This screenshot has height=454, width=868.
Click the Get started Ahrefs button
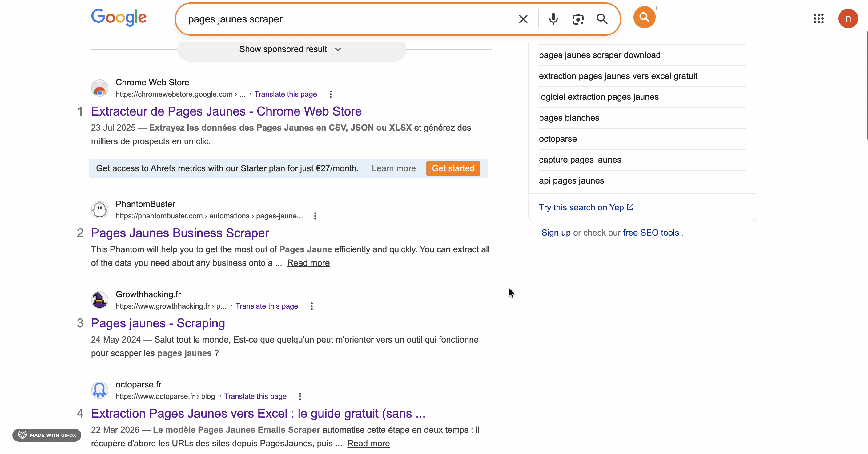pyautogui.click(x=453, y=168)
